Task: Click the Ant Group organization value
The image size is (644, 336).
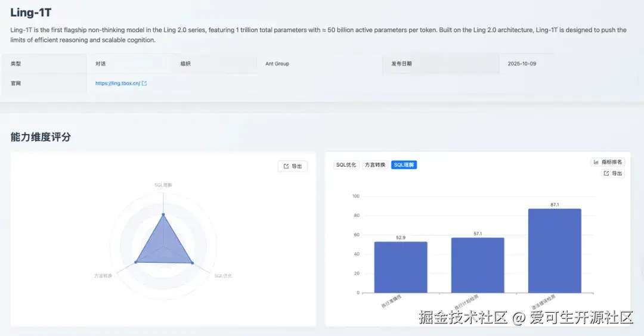Action: (277, 64)
